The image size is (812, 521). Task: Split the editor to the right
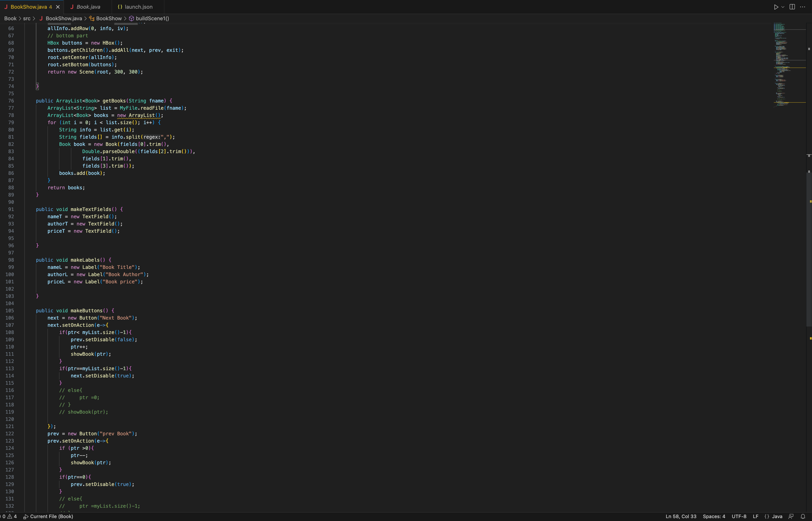[x=792, y=7]
